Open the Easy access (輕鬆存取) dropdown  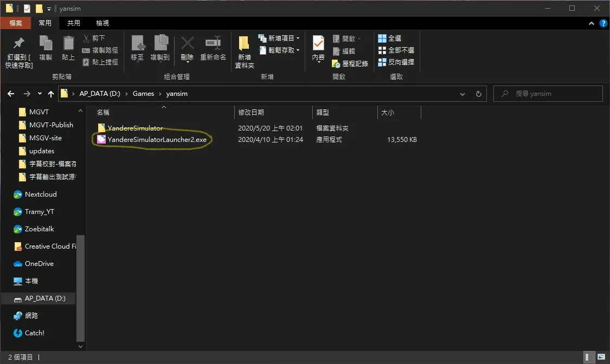click(279, 50)
